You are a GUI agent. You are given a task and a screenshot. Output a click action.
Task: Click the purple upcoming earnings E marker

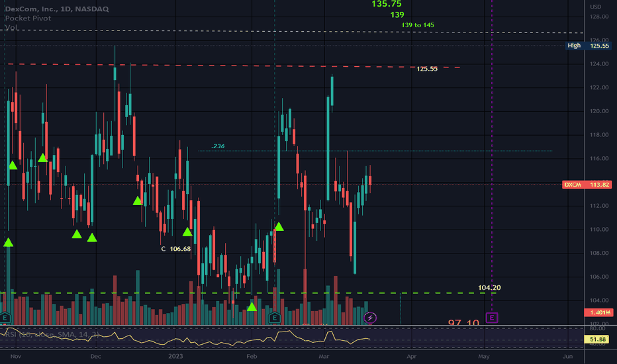pos(491,318)
